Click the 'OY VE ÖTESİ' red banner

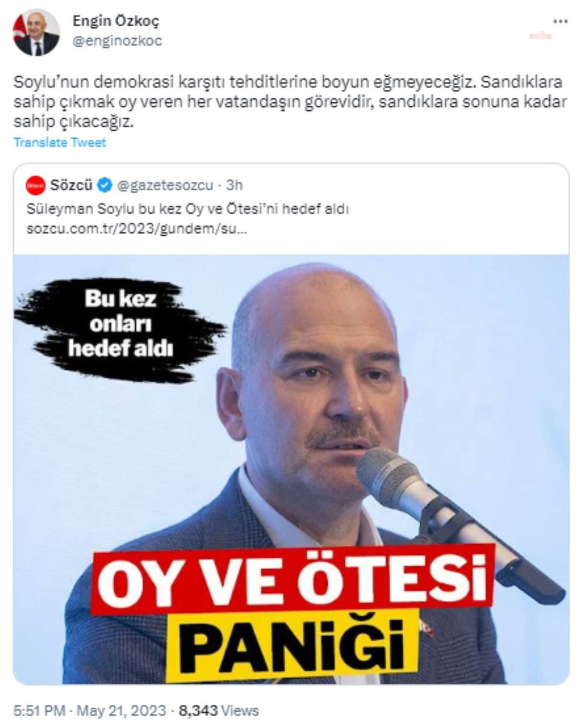pyautogui.click(x=293, y=580)
